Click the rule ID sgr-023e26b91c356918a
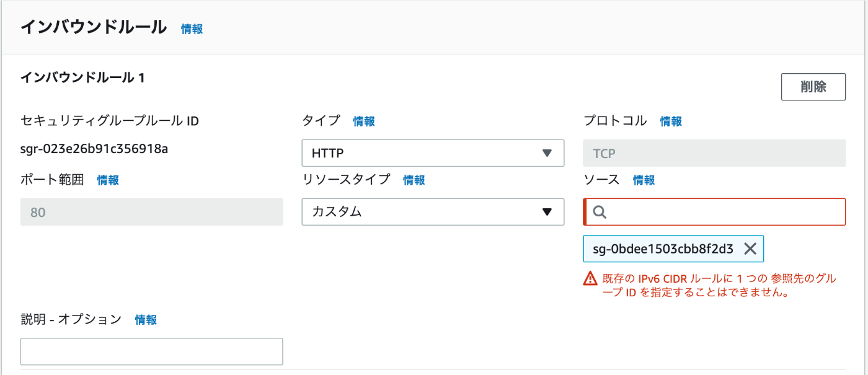This screenshot has height=375, width=868. (x=94, y=149)
